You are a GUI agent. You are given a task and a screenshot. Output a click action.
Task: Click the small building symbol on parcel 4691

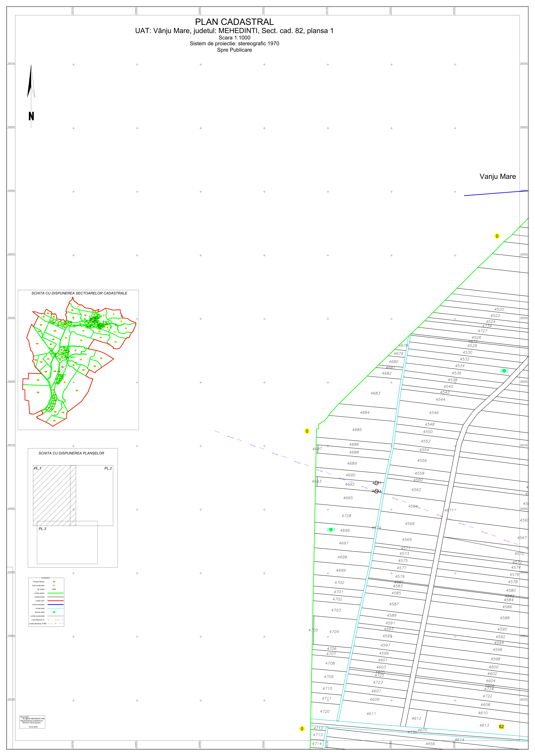(x=376, y=483)
